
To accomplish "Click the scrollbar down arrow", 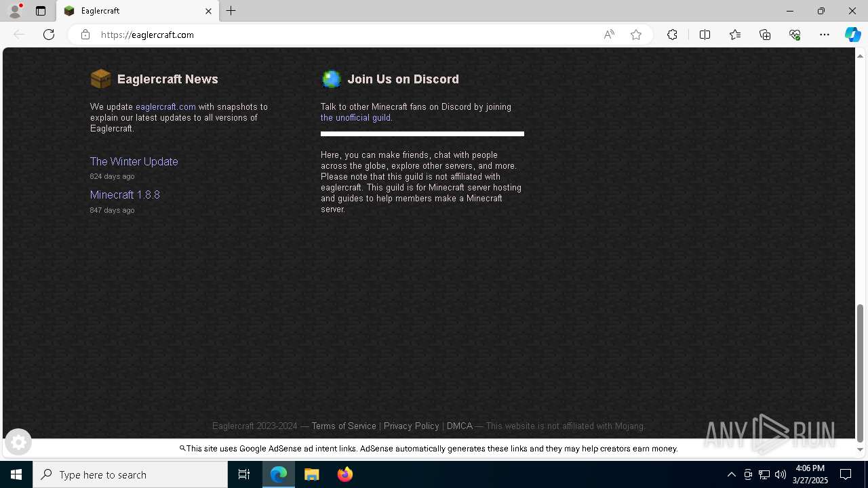I will click(860, 449).
